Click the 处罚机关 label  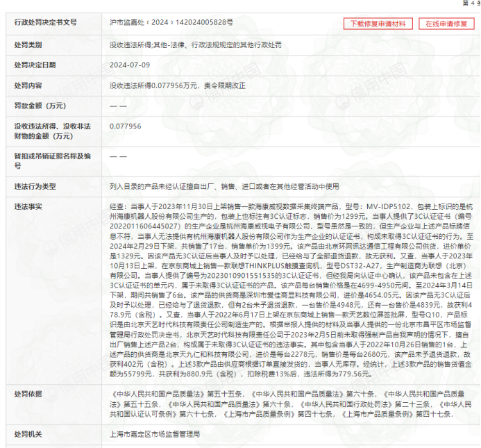(x=28, y=434)
